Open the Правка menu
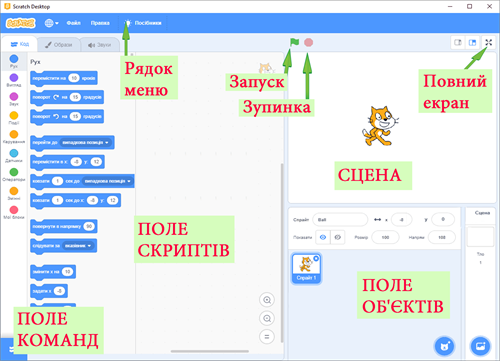The width and height of the screenshot is (500, 361). click(x=100, y=23)
